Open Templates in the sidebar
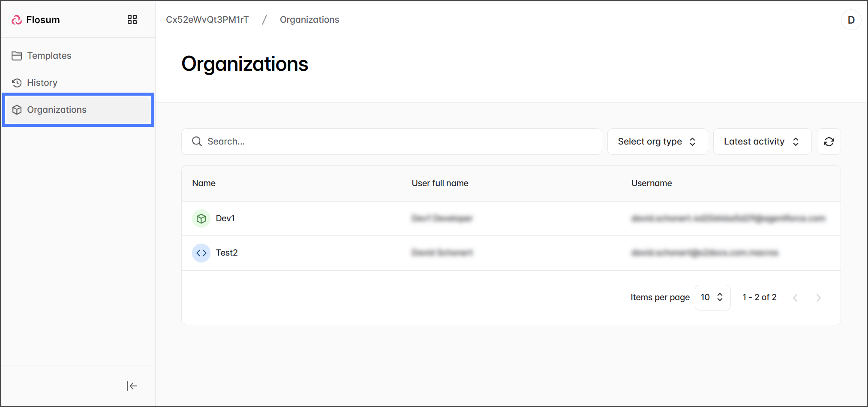Image resolution: width=868 pixels, height=407 pixels. click(49, 56)
